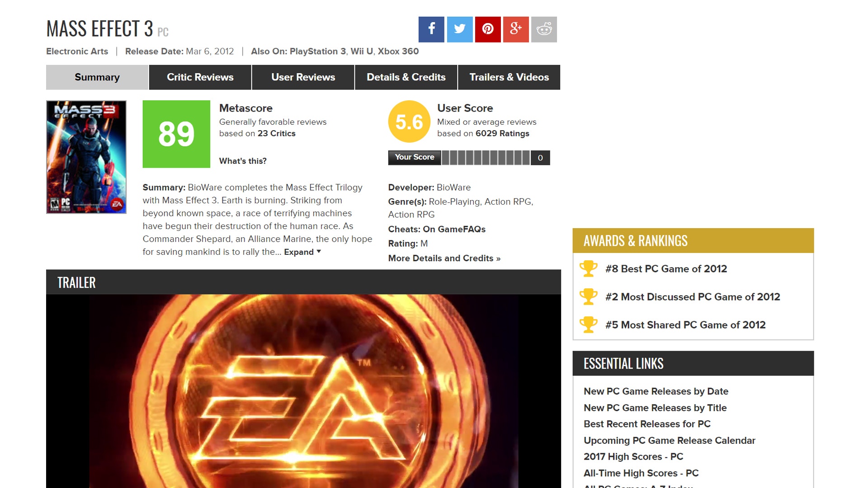868x488 pixels.
Task: Go to Wii U version
Action: coord(362,51)
